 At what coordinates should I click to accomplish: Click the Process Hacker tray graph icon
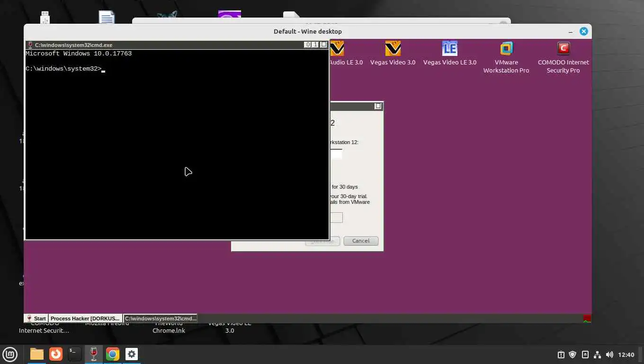click(x=587, y=318)
